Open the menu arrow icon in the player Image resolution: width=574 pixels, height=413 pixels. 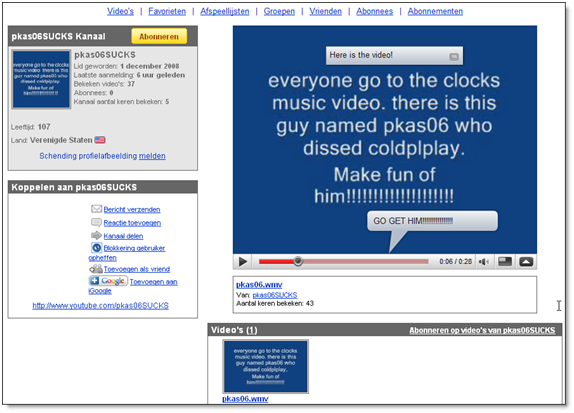tap(526, 262)
